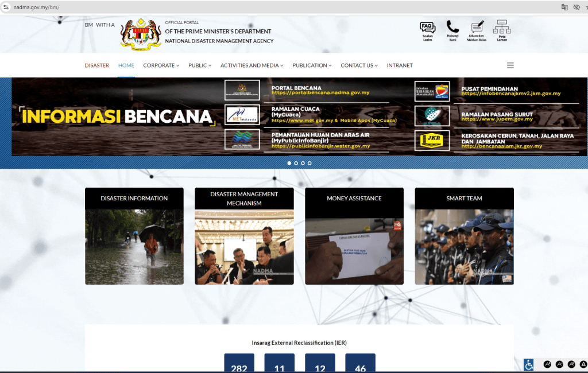This screenshot has width=588, height=373.
Task: Go to the HOME menu tab
Action: (x=126, y=65)
